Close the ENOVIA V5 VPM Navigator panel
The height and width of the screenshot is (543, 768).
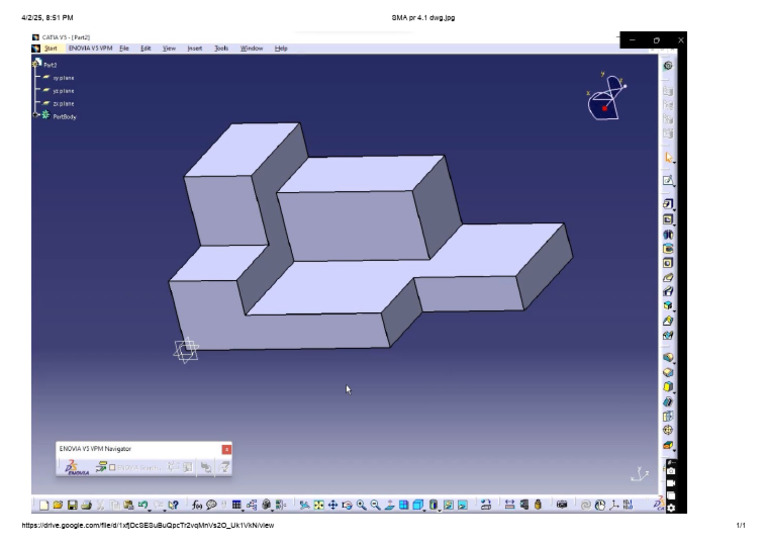click(x=226, y=449)
